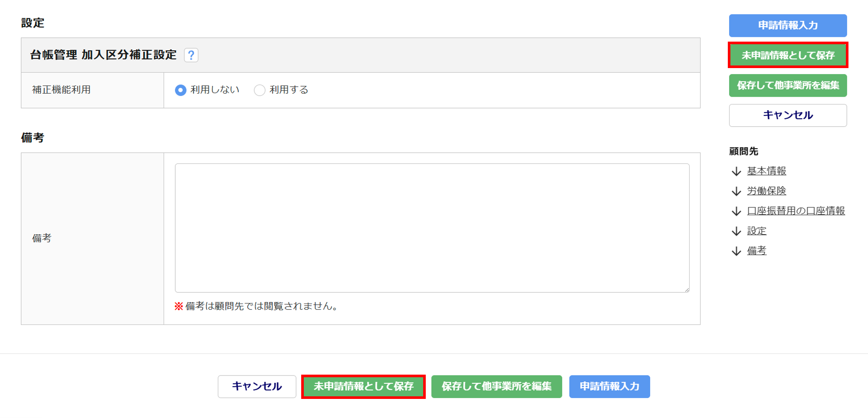Click 保存して他事業所を編集 in the right sidebar
The width and height of the screenshot is (868, 418).
click(788, 85)
